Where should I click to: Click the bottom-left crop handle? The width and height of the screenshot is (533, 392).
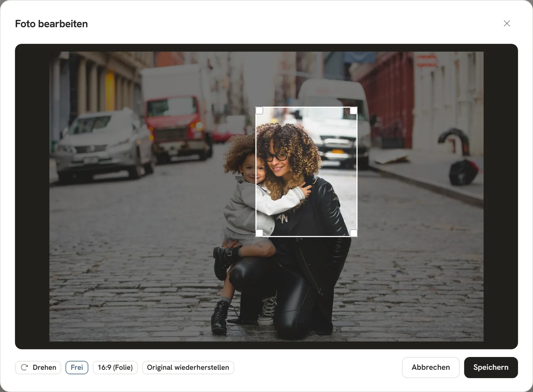[259, 233]
